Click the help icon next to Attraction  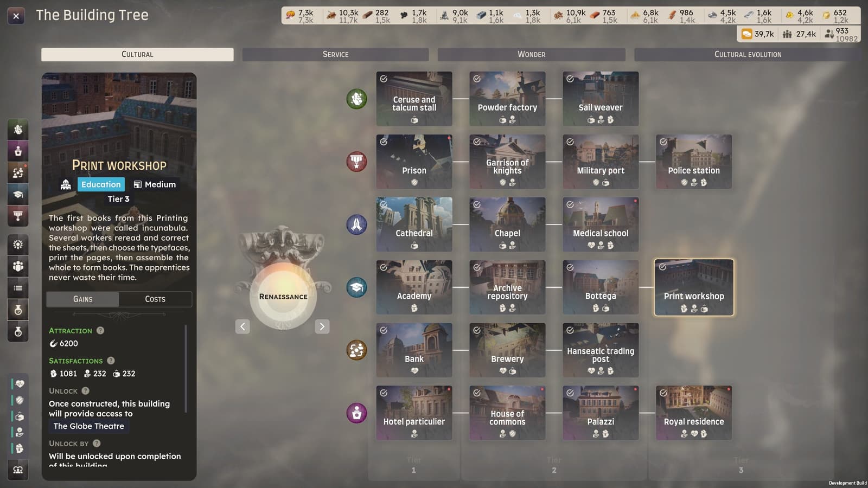pyautogui.click(x=100, y=330)
